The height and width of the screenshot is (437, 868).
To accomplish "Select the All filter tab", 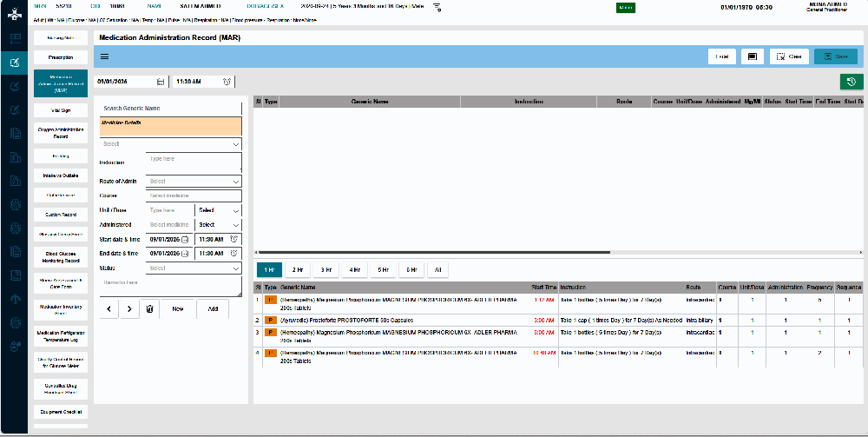I will pos(437,269).
